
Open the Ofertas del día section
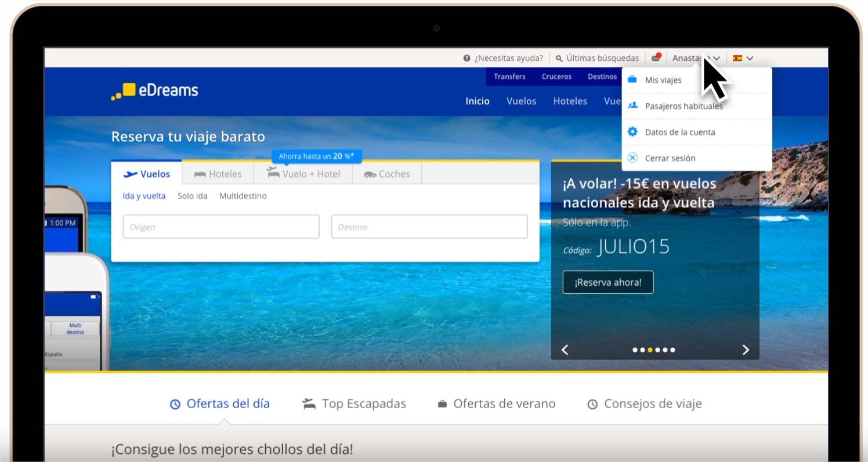tap(228, 404)
